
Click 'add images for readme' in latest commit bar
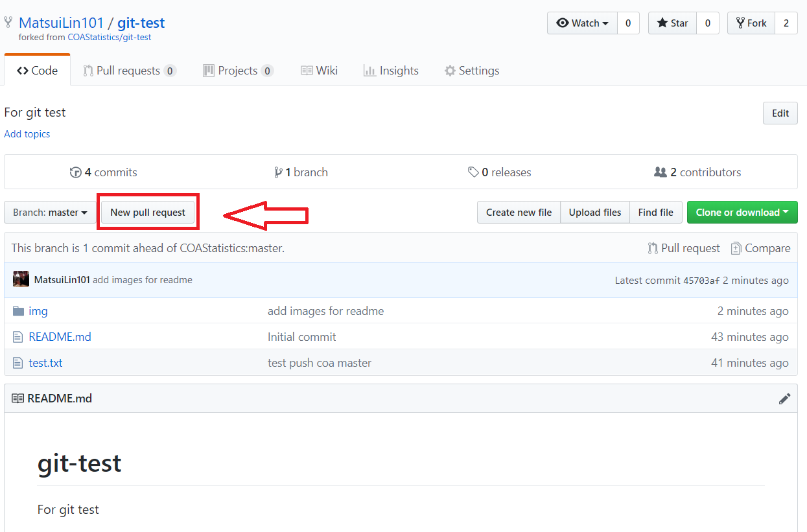pyautogui.click(x=143, y=280)
